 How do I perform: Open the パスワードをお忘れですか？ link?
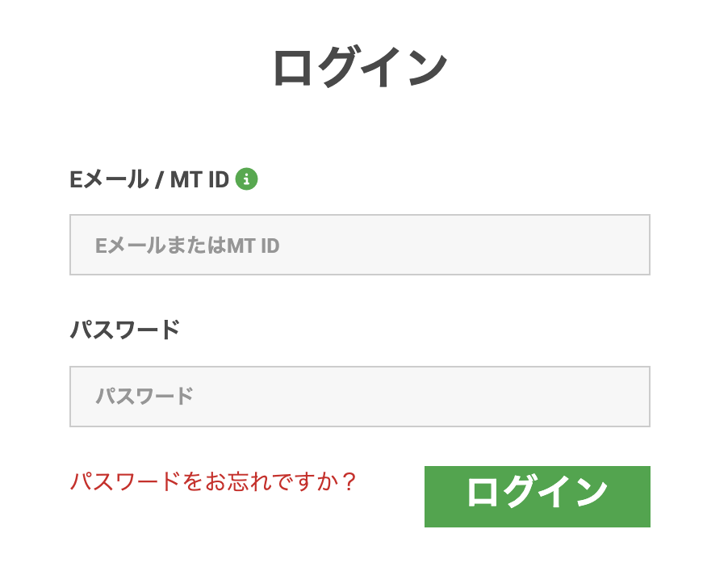213,481
